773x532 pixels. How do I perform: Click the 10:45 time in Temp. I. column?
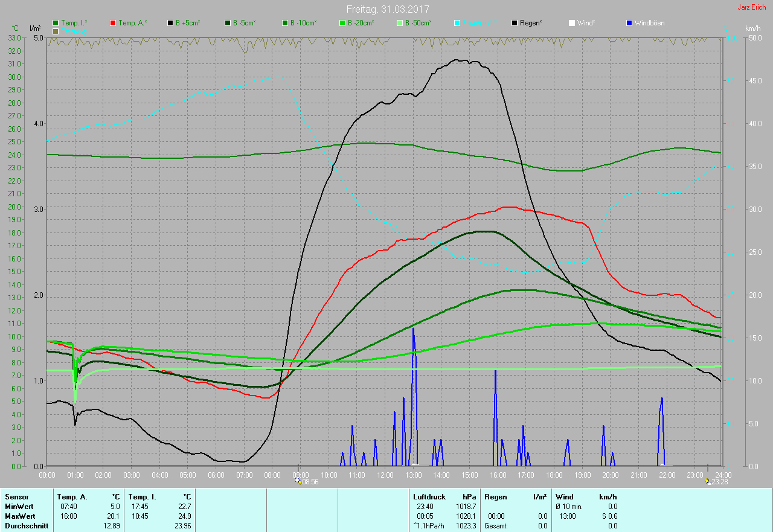tap(140, 516)
